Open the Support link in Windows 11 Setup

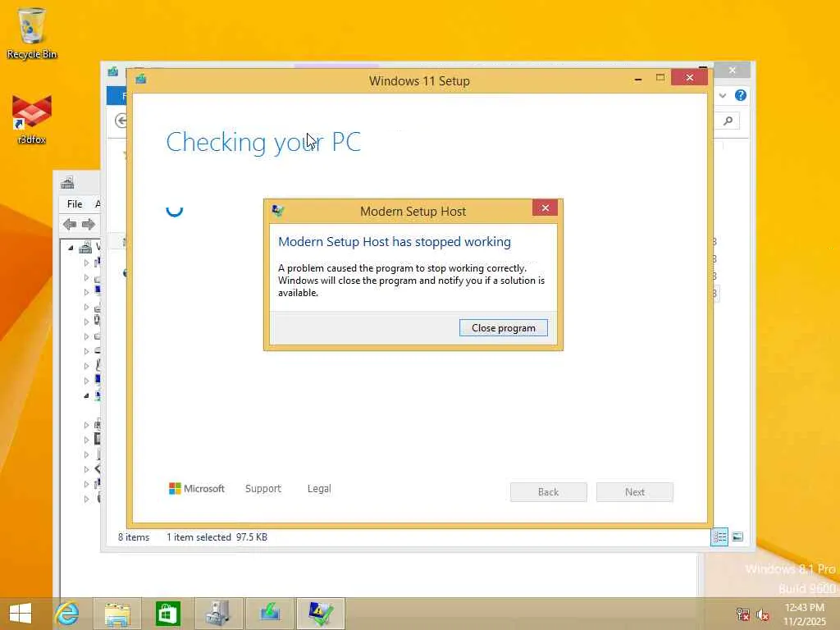[x=263, y=489]
